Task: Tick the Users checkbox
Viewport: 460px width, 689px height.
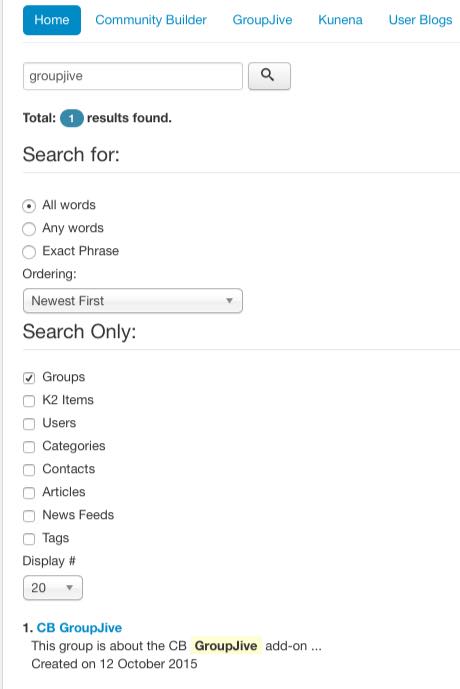Action: 29,424
